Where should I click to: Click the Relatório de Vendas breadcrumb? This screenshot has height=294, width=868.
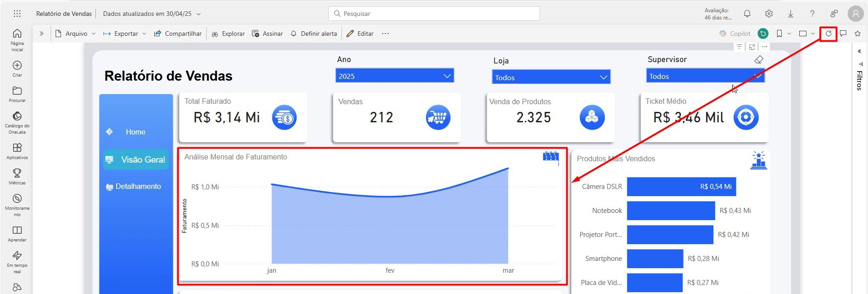tap(64, 14)
